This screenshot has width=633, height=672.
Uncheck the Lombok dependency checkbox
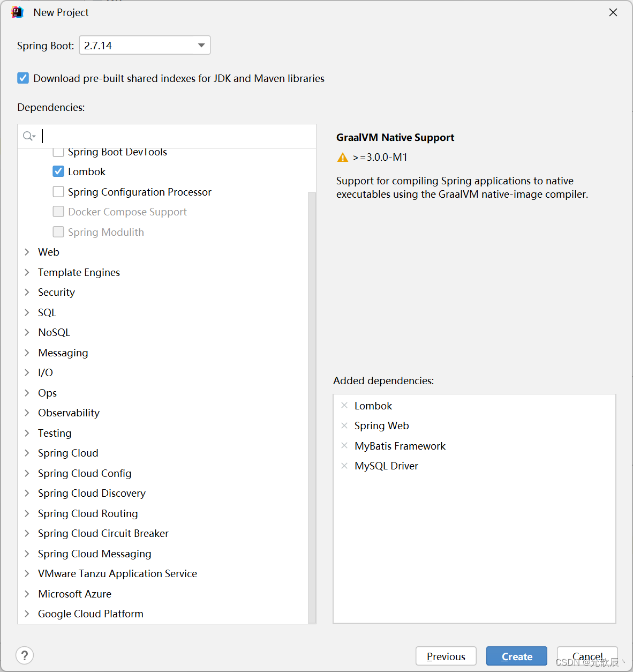coord(58,171)
